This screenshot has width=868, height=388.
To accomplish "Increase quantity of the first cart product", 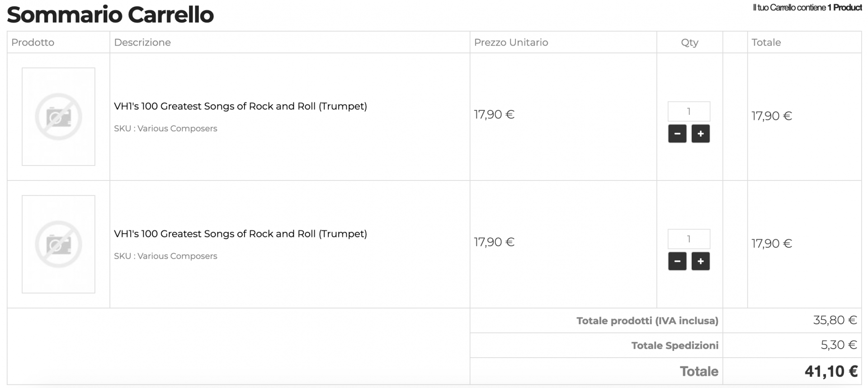I will [700, 134].
